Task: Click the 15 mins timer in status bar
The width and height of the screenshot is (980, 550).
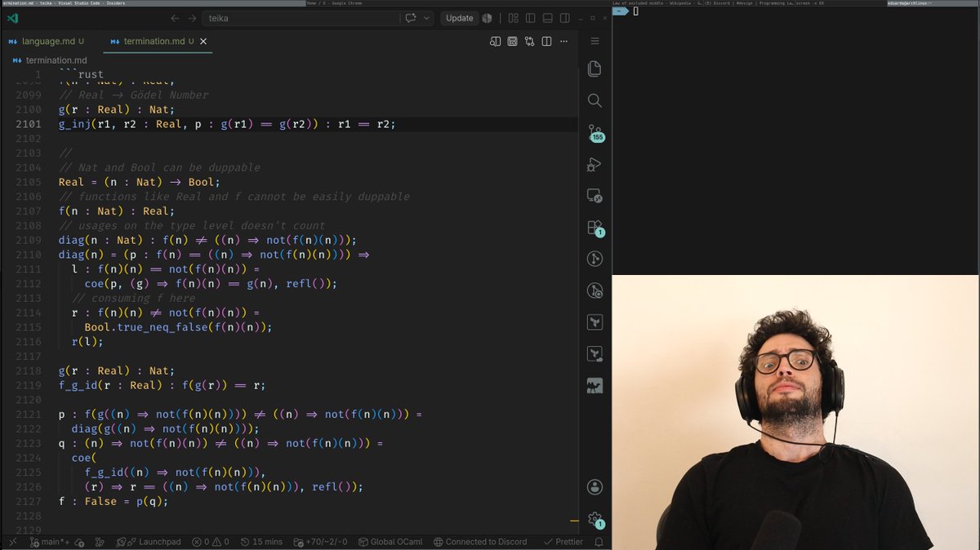Action: pos(261,542)
